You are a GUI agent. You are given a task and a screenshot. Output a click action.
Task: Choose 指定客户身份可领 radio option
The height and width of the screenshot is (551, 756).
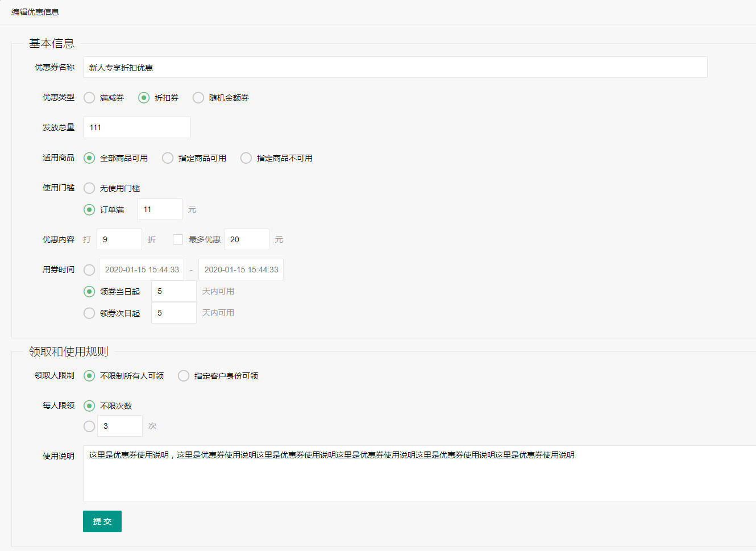tap(184, 376)
